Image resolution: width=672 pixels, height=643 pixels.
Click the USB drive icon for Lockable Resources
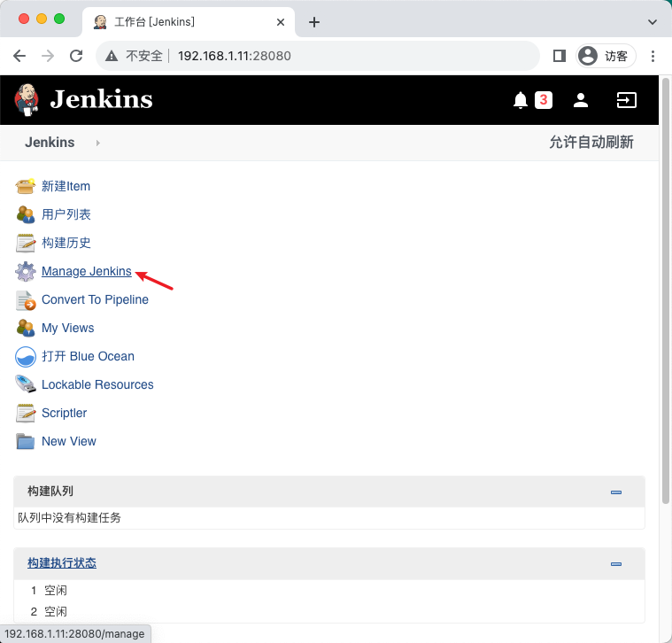click(26, 384)
